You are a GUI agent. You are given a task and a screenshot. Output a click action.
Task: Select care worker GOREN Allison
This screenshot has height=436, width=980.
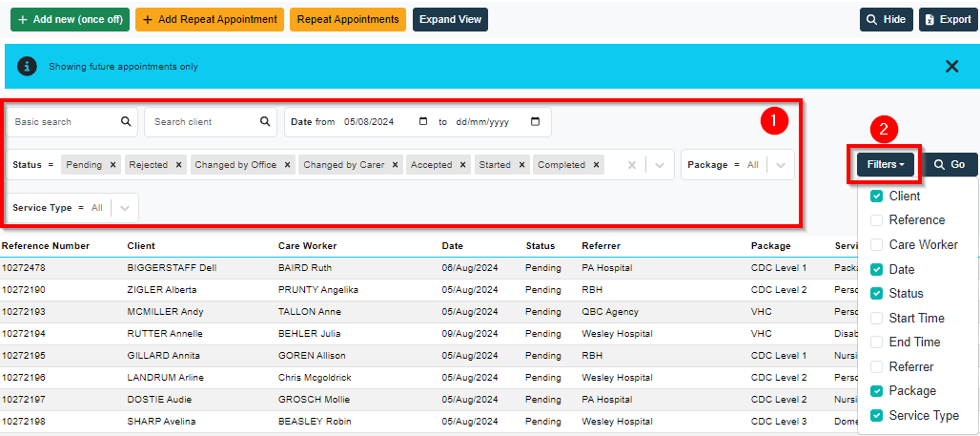(x=312, y=355)
